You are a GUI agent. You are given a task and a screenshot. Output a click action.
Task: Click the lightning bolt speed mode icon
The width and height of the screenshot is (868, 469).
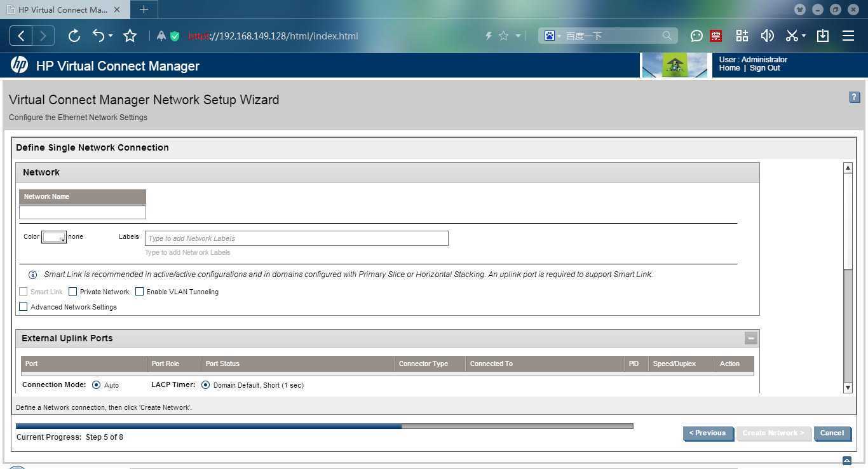click(489, 36)
